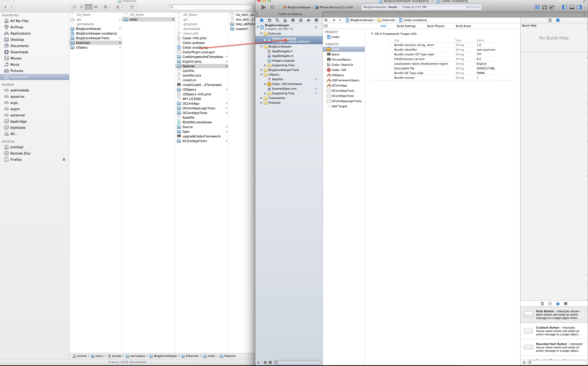
Task: Open the Code Snippet library braces icon
Action: 550,304
